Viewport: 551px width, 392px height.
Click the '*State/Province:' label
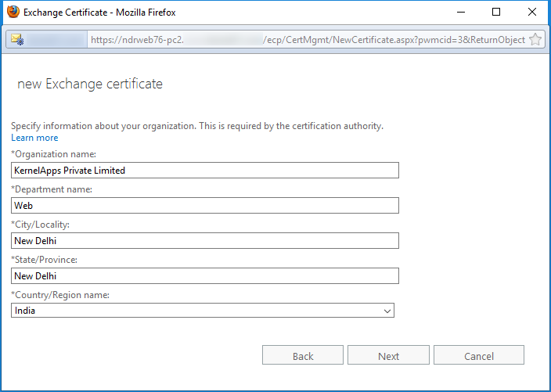tap(45, 260)
